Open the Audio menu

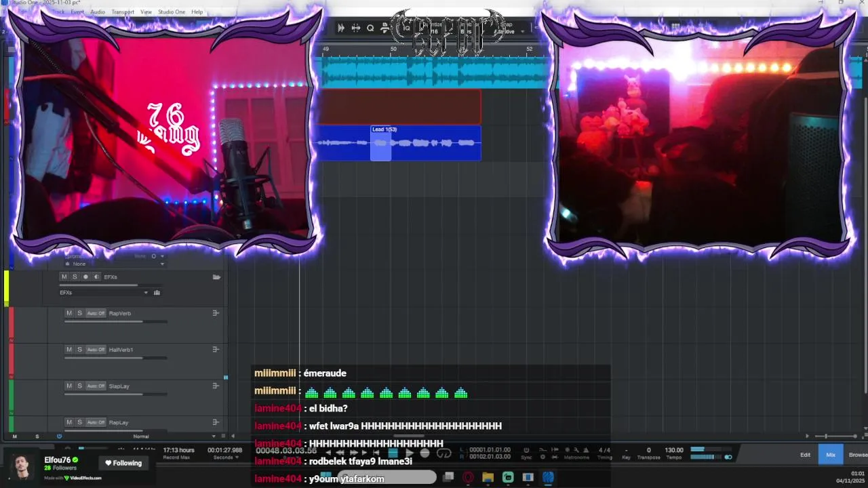click(98, 12)
